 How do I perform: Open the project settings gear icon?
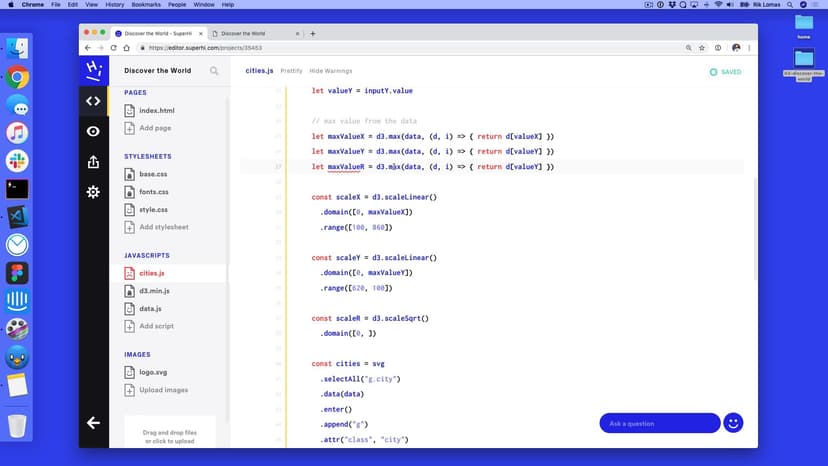coord(93,192)
